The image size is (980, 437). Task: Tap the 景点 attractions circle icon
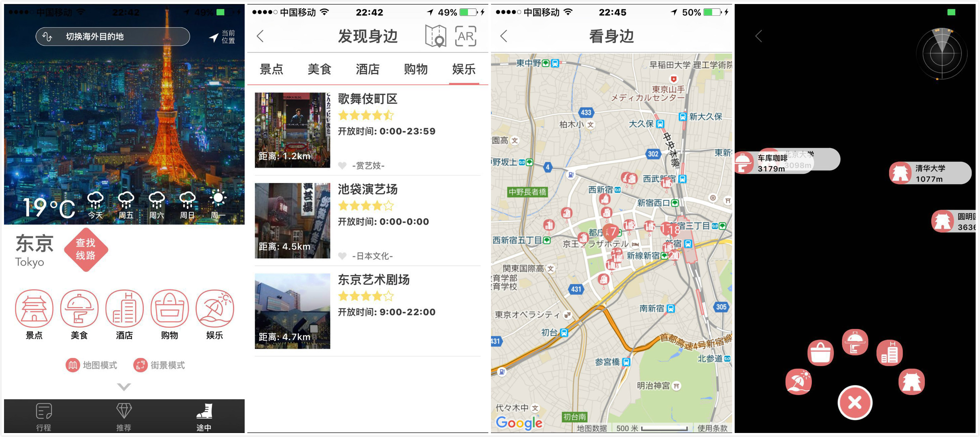(x=34, y=308)
